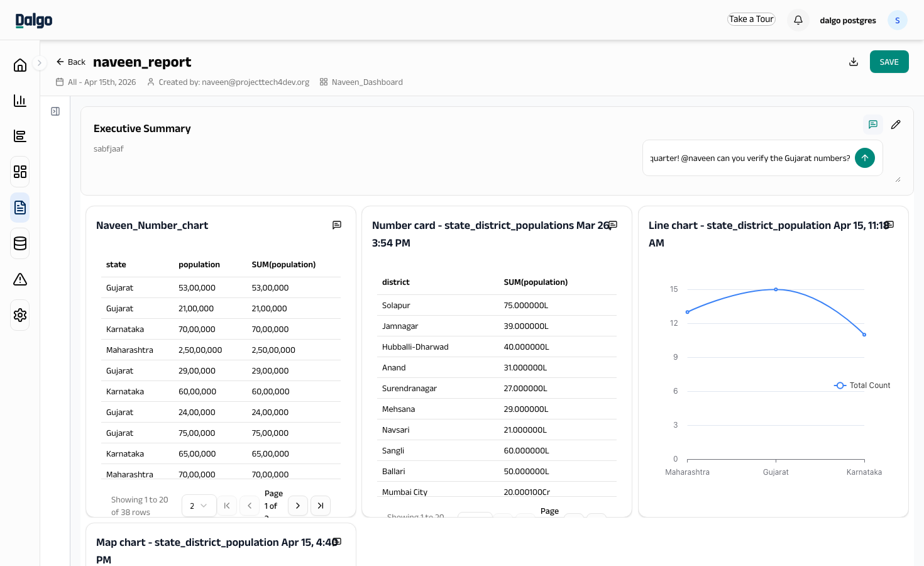The image size is (924, 566).
Task: Toggle the Total Count legend series
Action: point(862,386)
